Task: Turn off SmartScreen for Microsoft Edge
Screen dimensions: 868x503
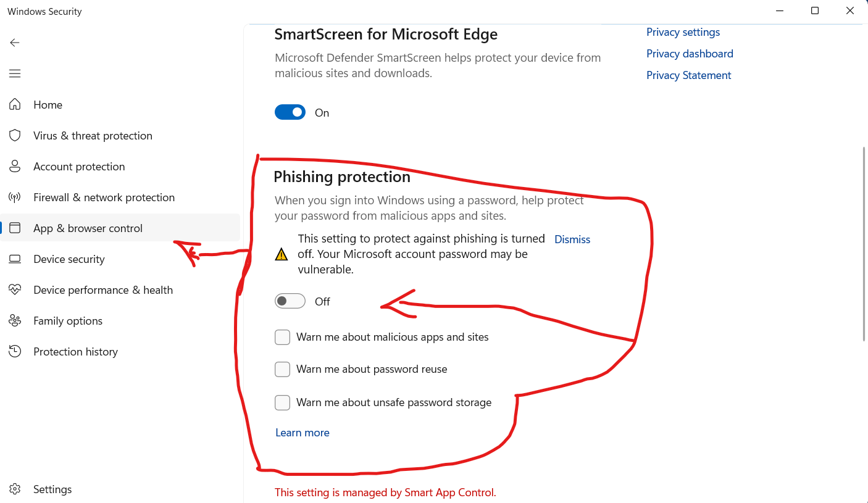Action: click(x=290, y=112)
